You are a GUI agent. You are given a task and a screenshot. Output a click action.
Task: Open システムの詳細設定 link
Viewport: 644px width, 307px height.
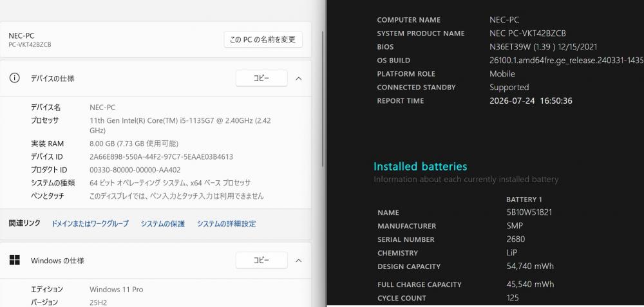(x=226, y=224)
